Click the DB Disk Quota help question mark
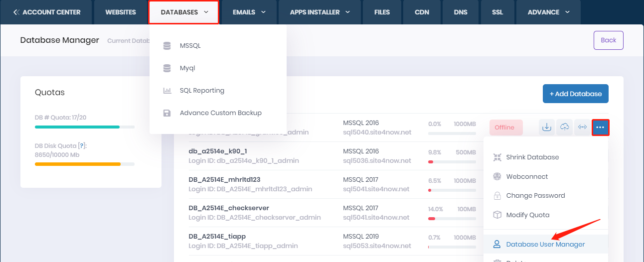Viewport: 644px width, 262px height. 82,145
